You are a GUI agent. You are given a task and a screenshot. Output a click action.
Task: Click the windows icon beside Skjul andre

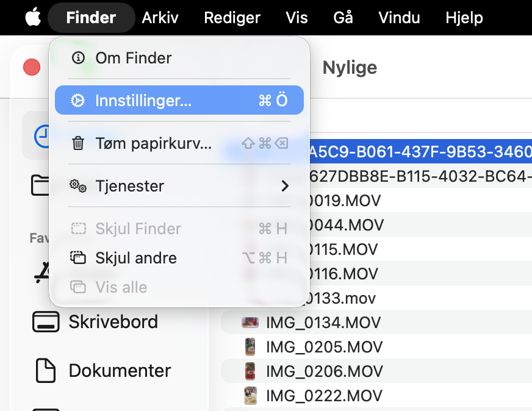tap(78, 258)
